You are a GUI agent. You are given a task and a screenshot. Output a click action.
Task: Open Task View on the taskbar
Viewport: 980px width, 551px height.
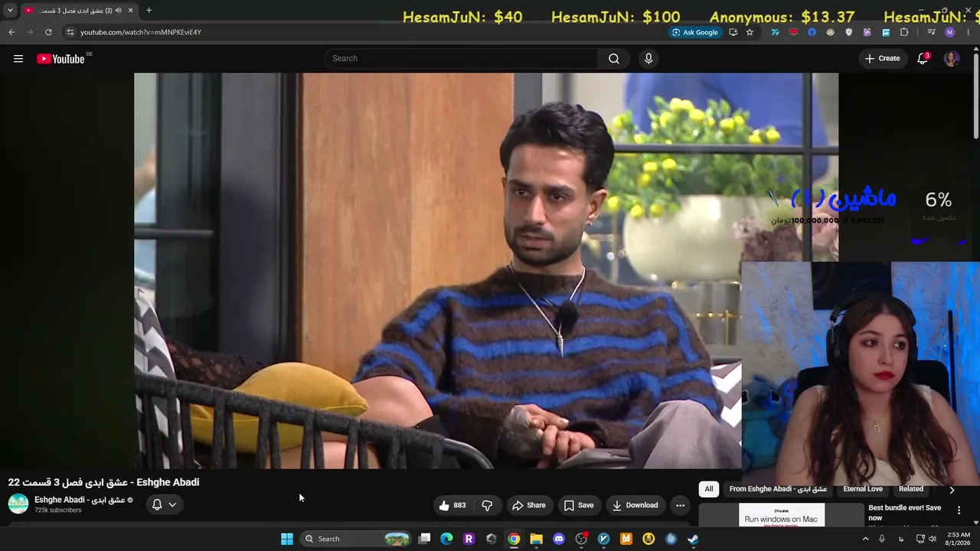[x=425, y=539]
